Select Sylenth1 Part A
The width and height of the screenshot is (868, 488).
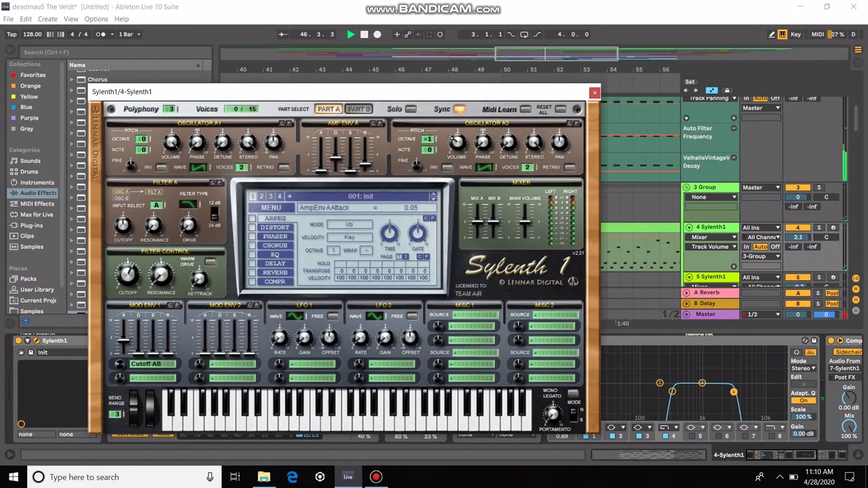(329, 109)
